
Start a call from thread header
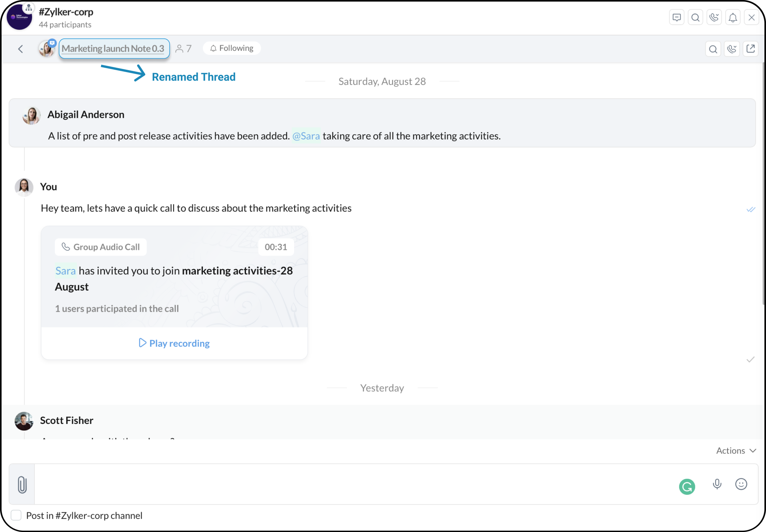[732, 49]
